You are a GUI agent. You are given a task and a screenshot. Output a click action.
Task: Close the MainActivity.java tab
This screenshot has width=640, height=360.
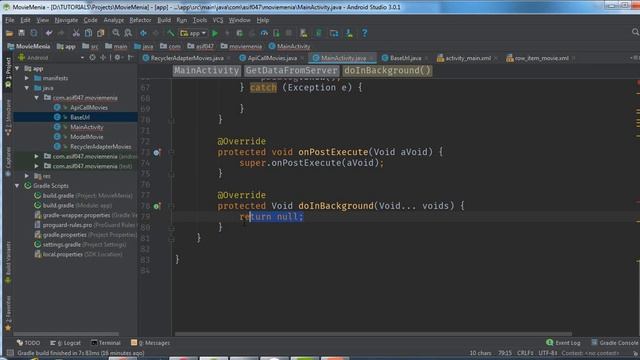click(x=371, y=58)
